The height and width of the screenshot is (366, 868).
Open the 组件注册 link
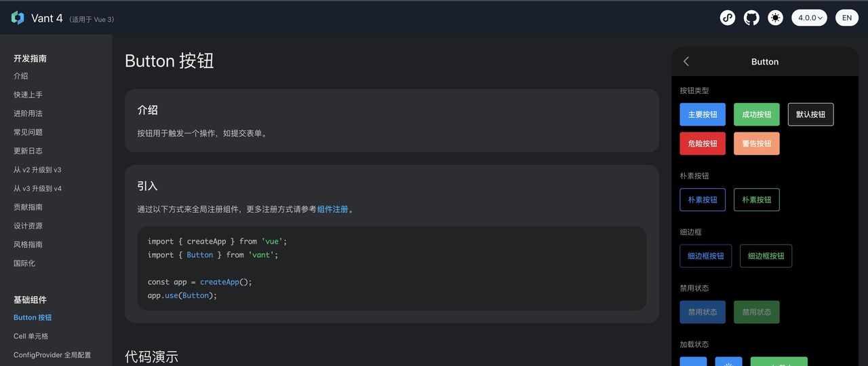point(332,209)
